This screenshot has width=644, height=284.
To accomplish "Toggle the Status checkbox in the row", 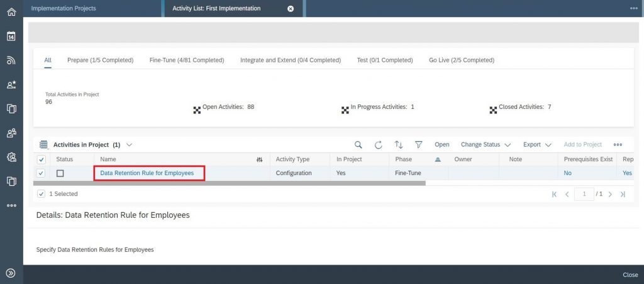I will 60,173.
